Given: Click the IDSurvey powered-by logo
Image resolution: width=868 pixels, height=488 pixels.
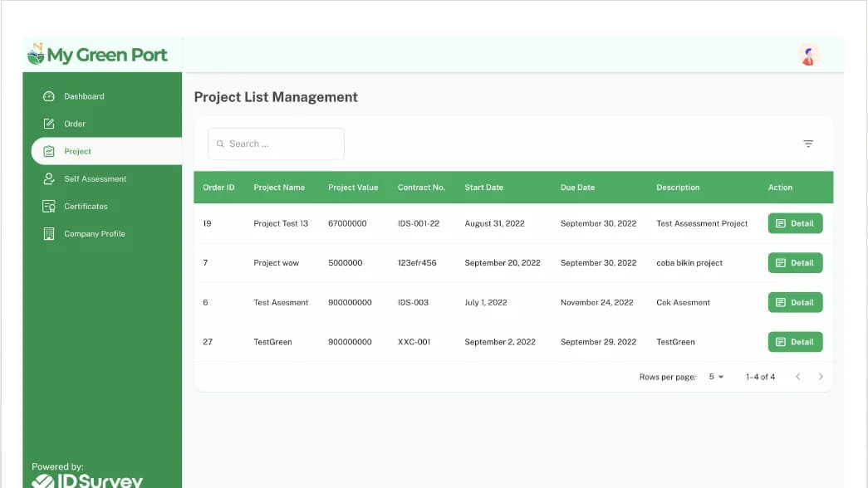Looking at the screenshot, I should coord(87,480).
